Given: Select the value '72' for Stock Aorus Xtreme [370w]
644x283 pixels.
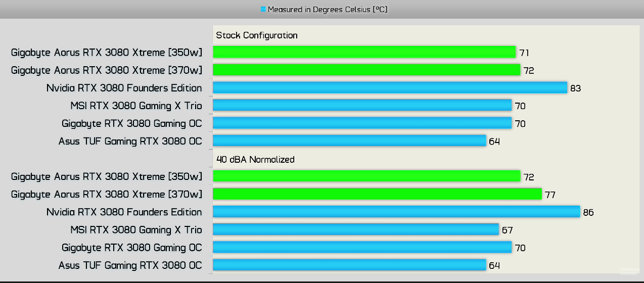Looking at the screenshot, I should coord(529,71).
